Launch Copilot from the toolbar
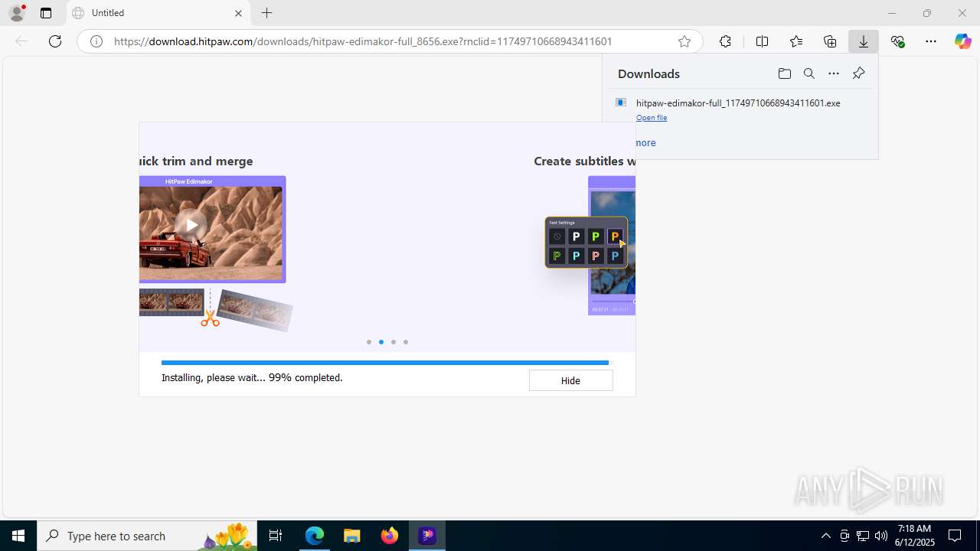The image size is (980, 551). pyautogui.click(x=962, y=41)
